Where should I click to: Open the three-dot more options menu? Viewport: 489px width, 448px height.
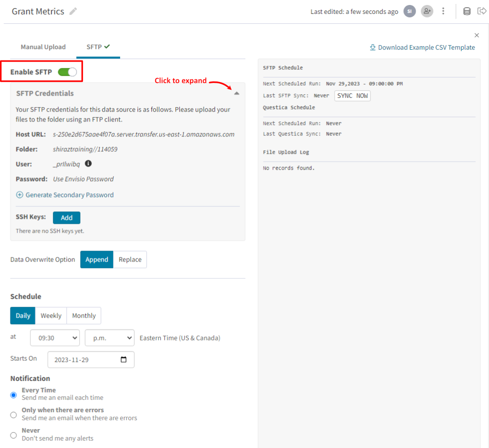click(x=443, y=11)
